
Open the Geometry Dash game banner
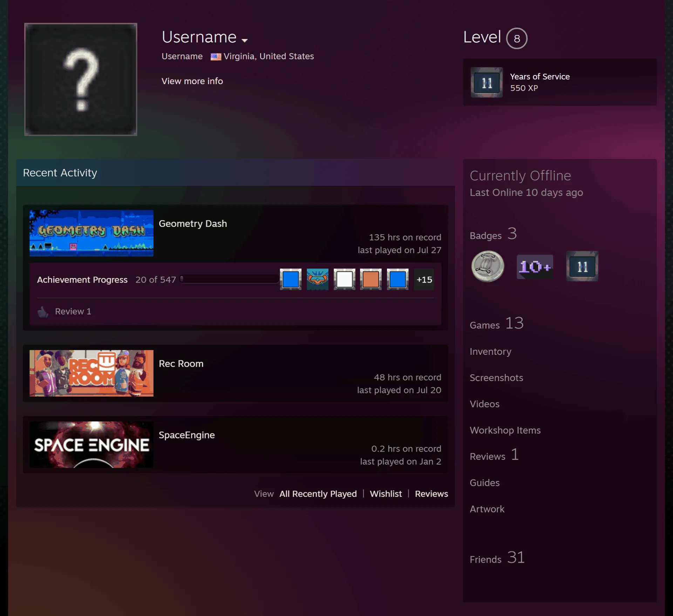click(x=91, y=233)
